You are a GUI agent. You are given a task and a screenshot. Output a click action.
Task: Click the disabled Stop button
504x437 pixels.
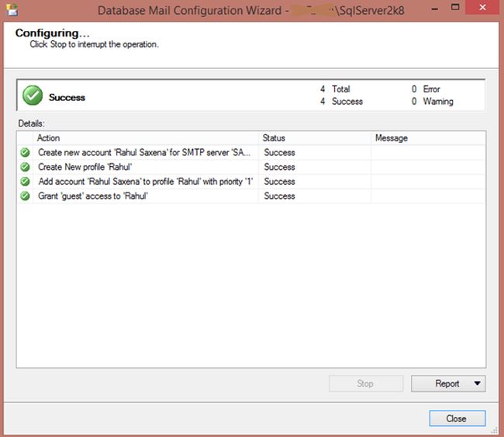tap(365, 383)
